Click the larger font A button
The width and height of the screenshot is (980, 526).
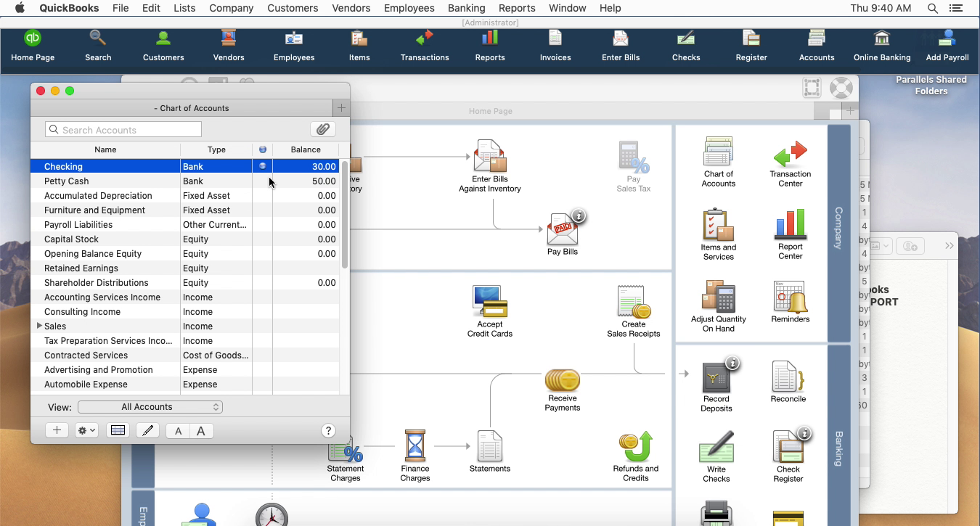point(201,430)
